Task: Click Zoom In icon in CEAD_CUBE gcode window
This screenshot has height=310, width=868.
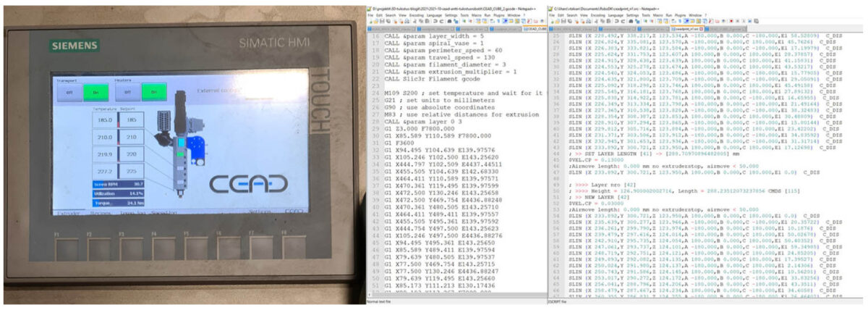Action: 464,21
